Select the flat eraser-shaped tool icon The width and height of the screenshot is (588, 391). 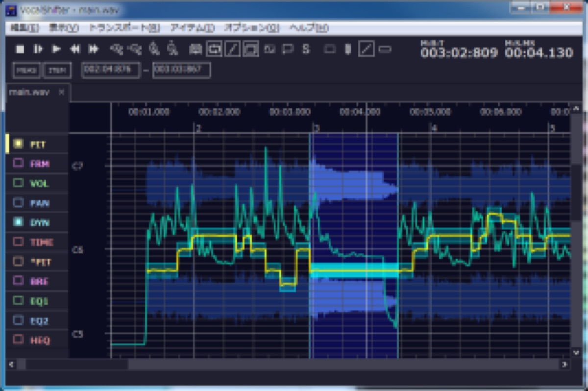(385, 49)
